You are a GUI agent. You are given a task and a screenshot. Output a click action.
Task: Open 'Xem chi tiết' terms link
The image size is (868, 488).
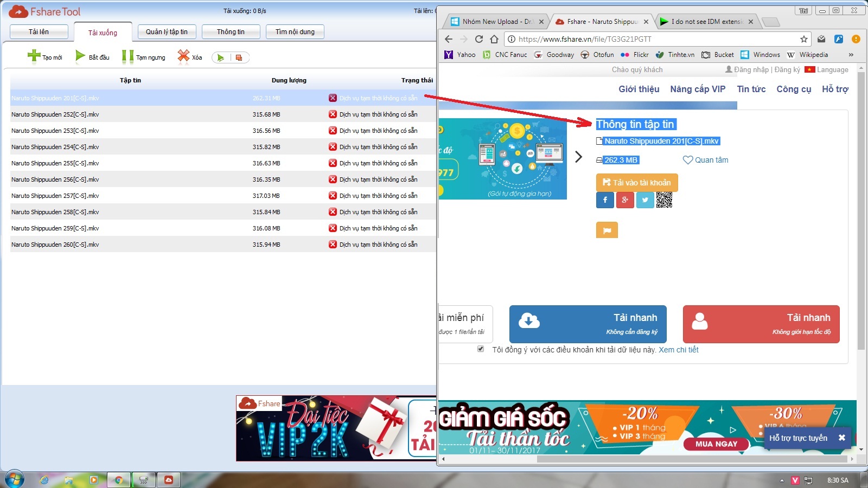(678, 350)
